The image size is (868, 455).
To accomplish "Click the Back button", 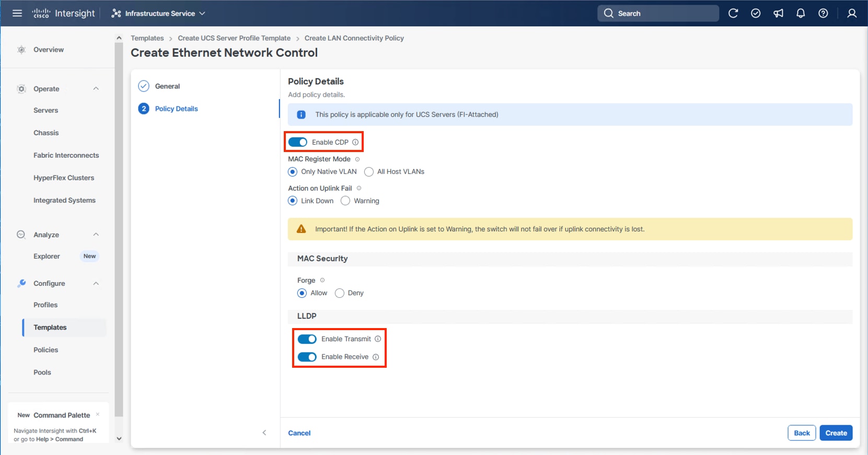I will click(x=802, y=433).
